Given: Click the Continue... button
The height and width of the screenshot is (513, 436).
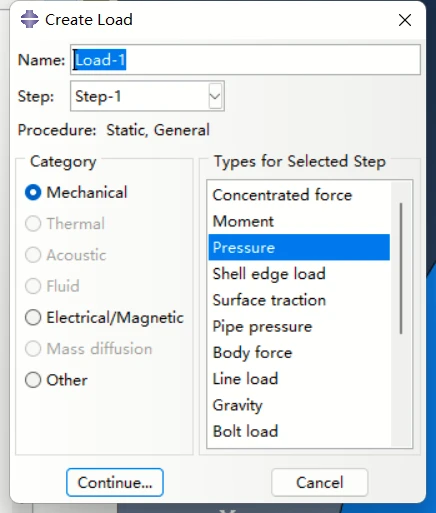Looking at the screenshot, I should [115, 482].
